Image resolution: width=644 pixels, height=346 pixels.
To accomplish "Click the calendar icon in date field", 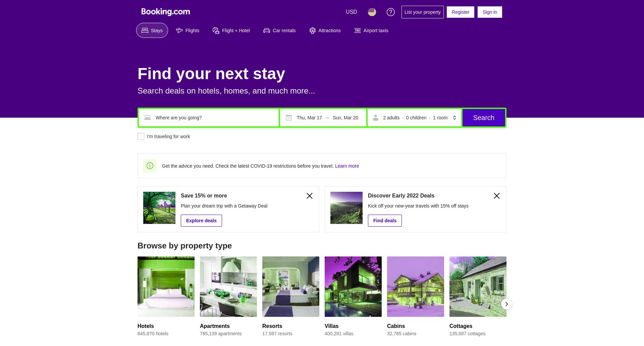I will 289,118.
